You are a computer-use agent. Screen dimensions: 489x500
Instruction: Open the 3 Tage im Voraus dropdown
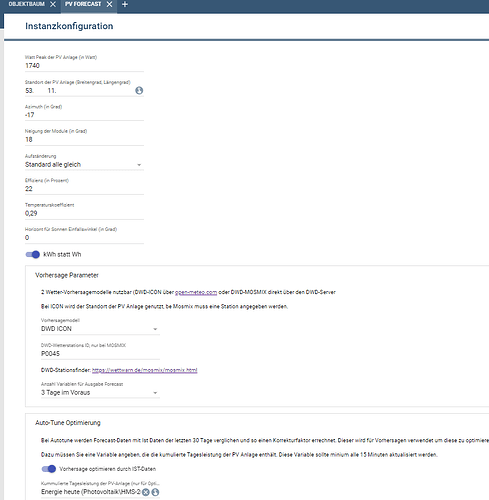[100, 393]
